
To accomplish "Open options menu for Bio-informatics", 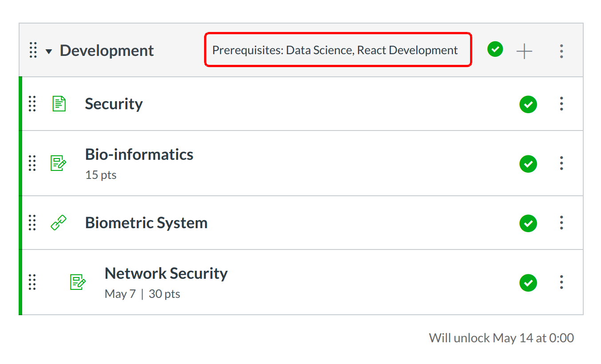I will (x=561, y=163).
